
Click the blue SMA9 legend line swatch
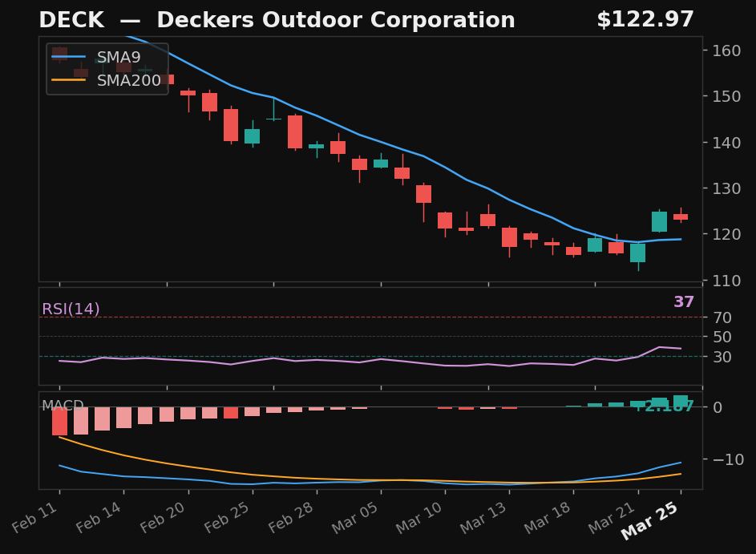tap(68, 57)
